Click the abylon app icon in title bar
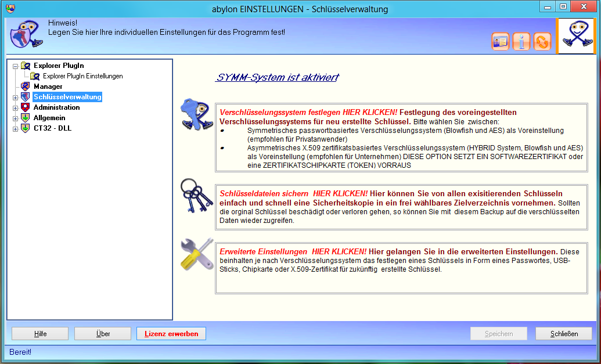This screenshot has width=601, height=364. (10, 9)
